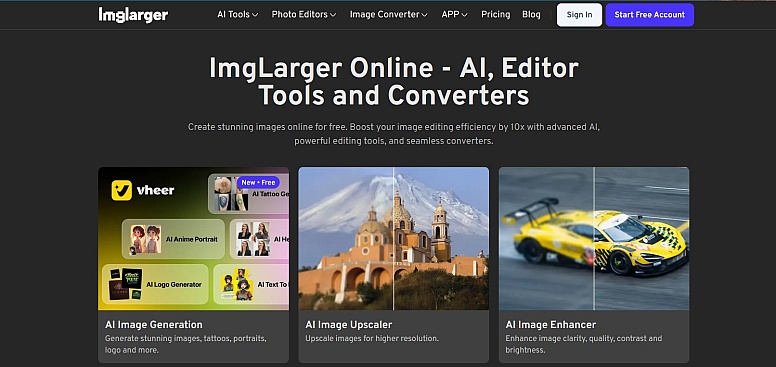This screenshot has height=367, width=776.
Task: Open the AI Text To Image tile
Action: 251,284
